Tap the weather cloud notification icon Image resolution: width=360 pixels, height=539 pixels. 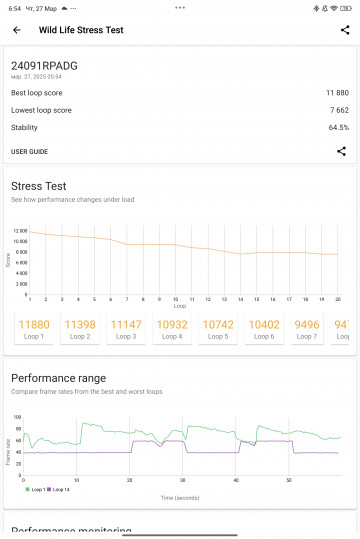pos(64,9)
